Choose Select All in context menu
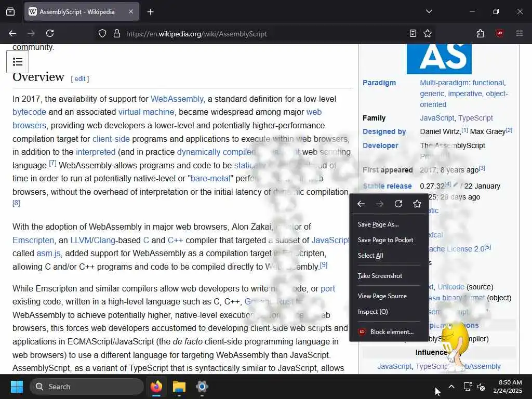 pos(389,256)
